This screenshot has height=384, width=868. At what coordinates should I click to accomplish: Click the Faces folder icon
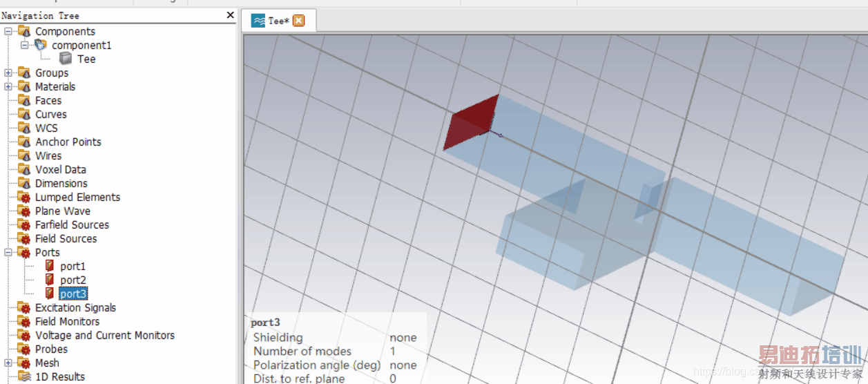pyautogui.click(x=24, y=100)
